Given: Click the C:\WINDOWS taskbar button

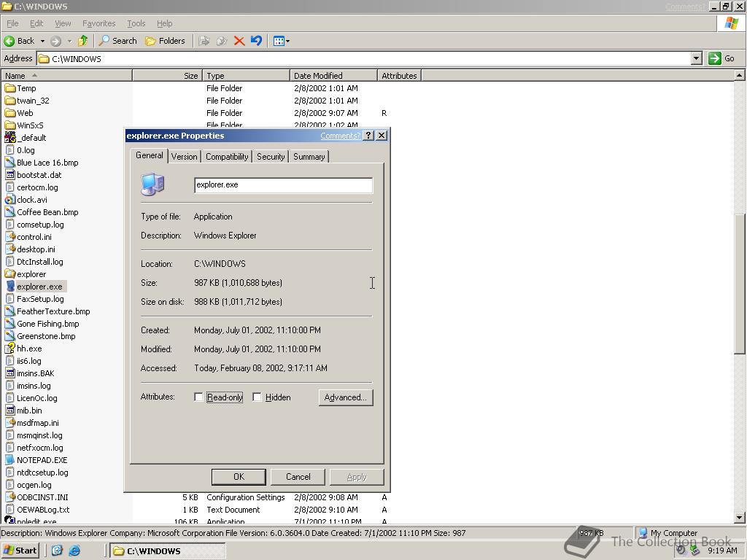Looking at the screenshot, I should coord(167,551).
